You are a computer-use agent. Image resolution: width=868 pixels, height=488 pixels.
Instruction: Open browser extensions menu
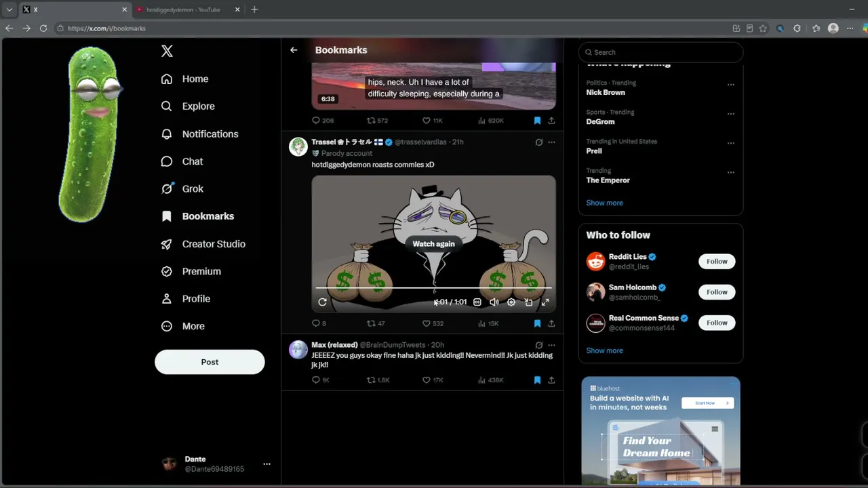click(x=797, y=28)
